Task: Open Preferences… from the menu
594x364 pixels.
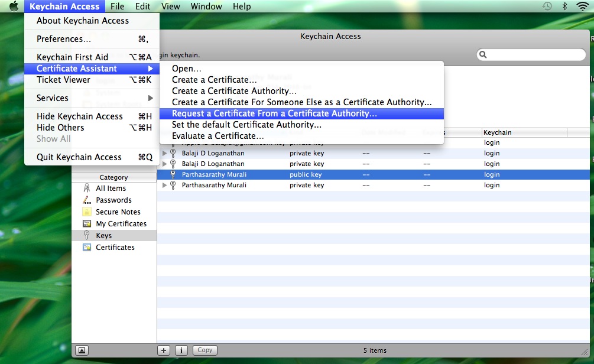Action: 92,39
